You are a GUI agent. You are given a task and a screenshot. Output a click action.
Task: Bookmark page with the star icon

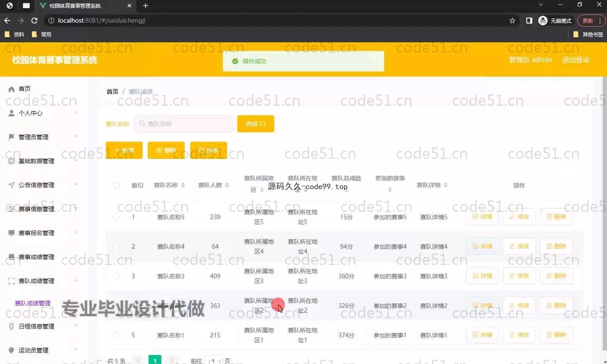click(x=512, y=21)
